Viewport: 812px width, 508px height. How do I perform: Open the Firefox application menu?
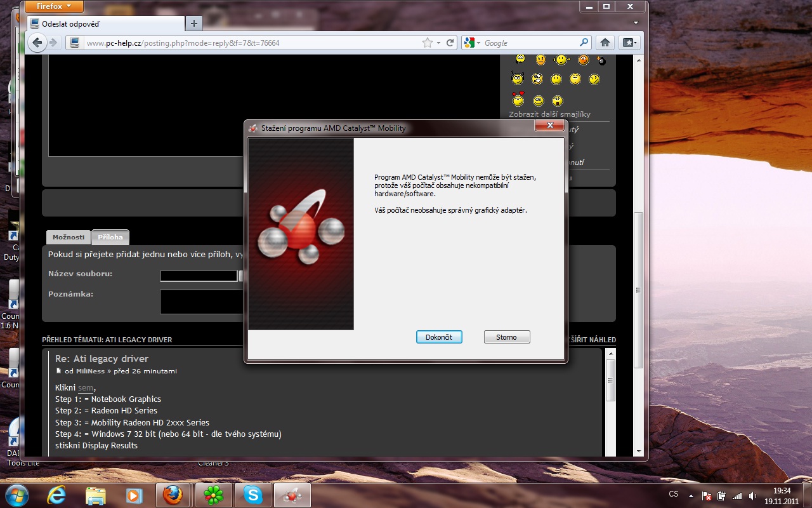click(x=55, y=6)
